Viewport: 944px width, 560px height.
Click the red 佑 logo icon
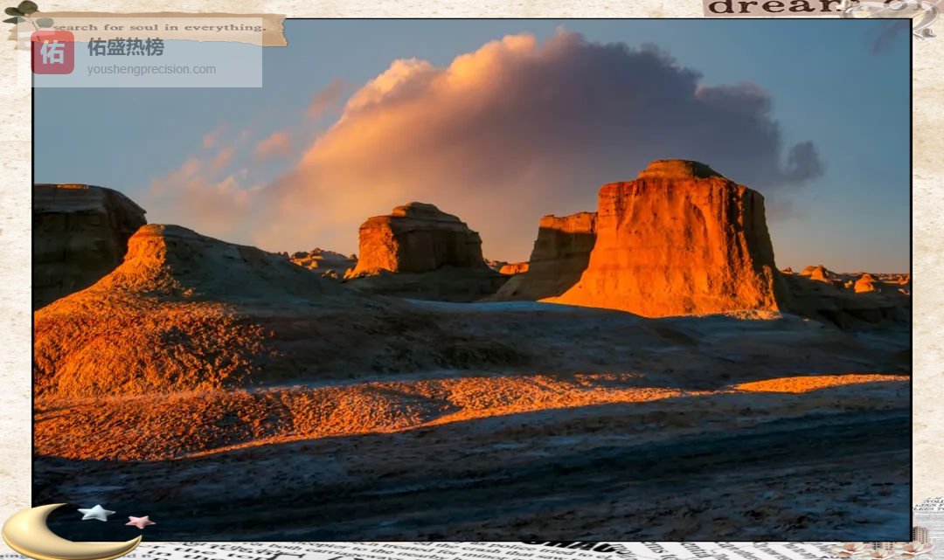pos(52,52)
